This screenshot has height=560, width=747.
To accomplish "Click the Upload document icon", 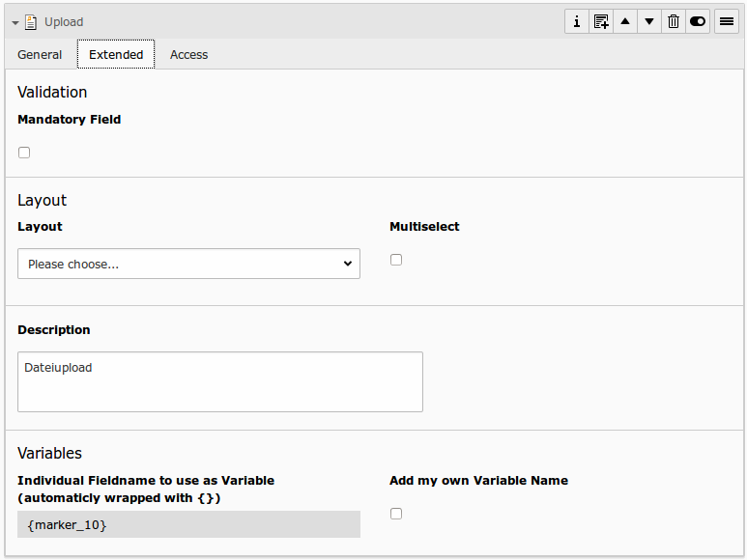I will point(31,22).
